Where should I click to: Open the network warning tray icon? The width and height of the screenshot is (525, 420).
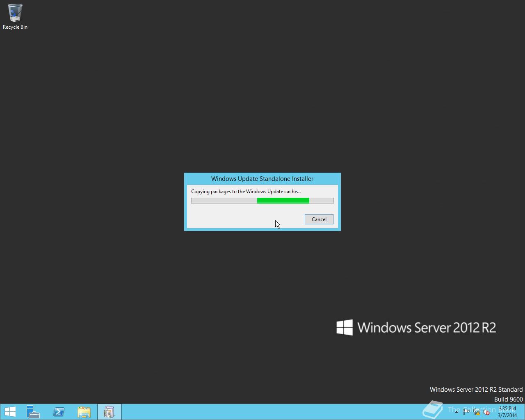pyautogui.click(x=477, y=412)
